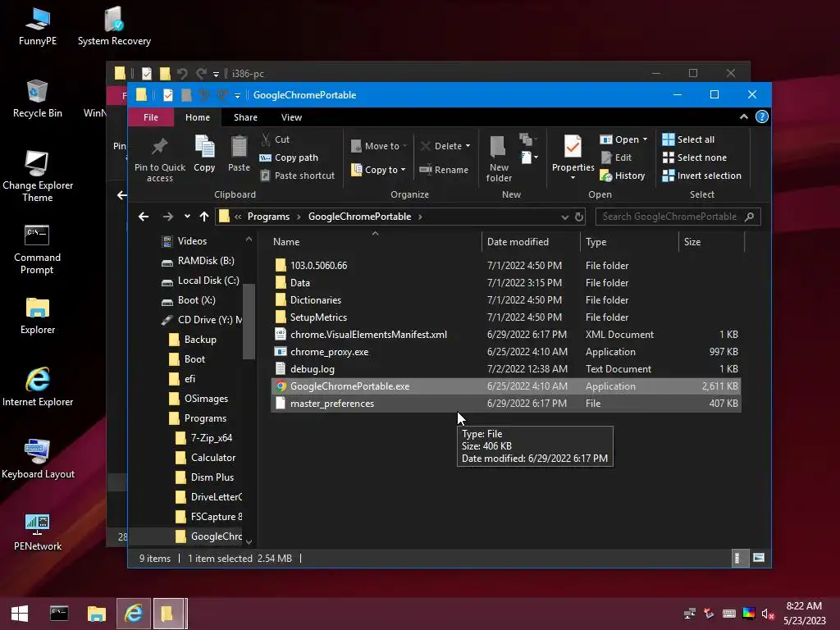Click the muted volume tray icon

[767, 614]
